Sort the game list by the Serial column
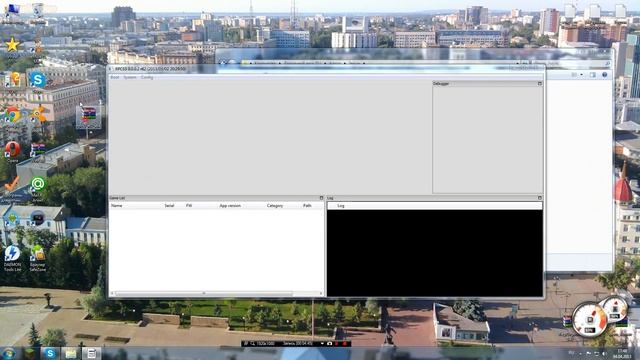 pyautogui.click(x=169, y=206)
